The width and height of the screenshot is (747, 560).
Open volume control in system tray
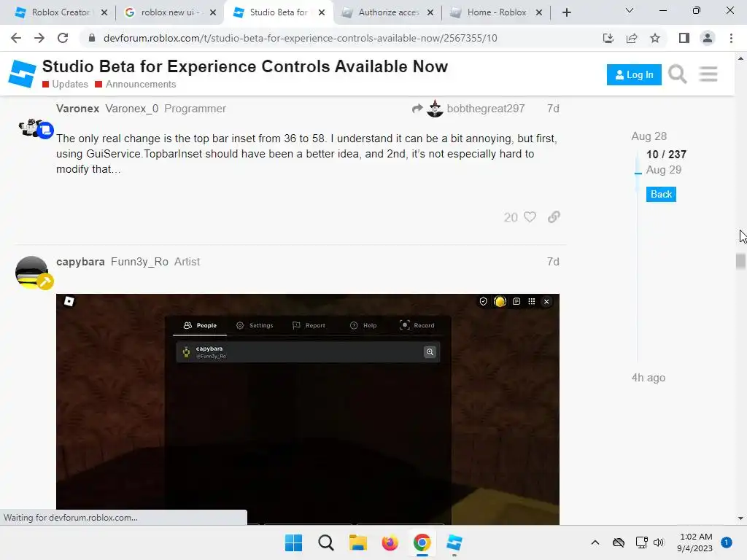pyautogui.click(x=659, y=542)
